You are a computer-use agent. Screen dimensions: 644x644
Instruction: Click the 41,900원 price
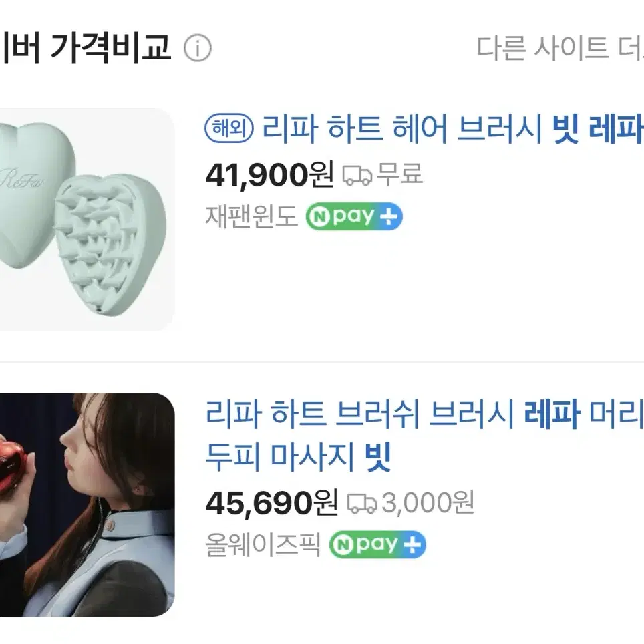269,174
